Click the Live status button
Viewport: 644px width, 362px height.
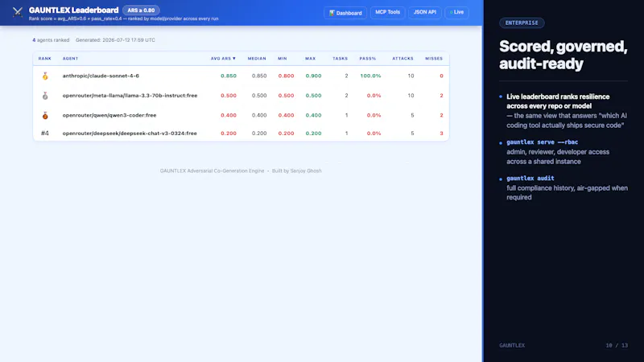coord(456,12)
